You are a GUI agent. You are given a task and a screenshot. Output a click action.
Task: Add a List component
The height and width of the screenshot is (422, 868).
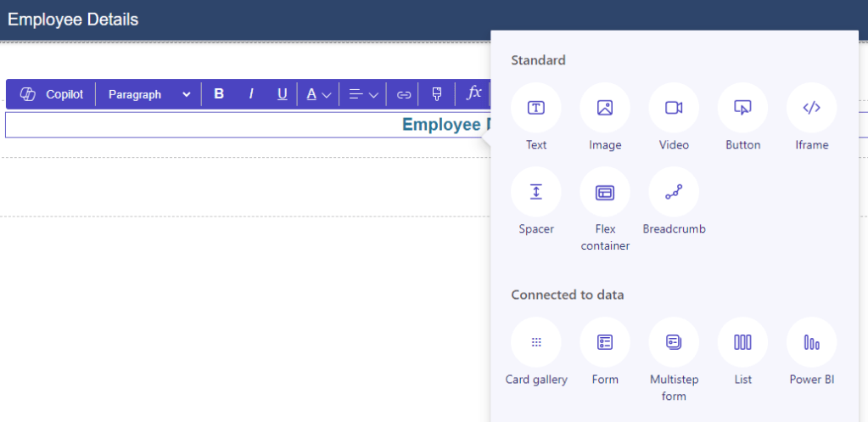click(x=742, y=342)
